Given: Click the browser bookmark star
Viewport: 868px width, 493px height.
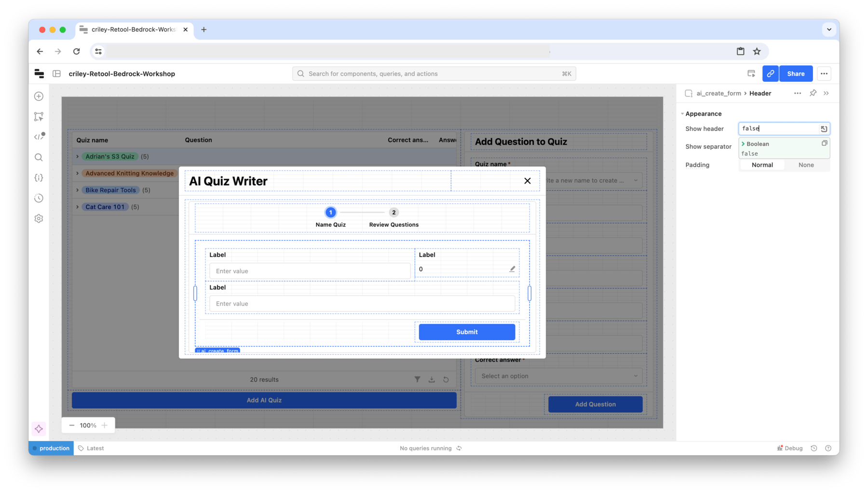Looking at the screenshot, I should (757, 52).
